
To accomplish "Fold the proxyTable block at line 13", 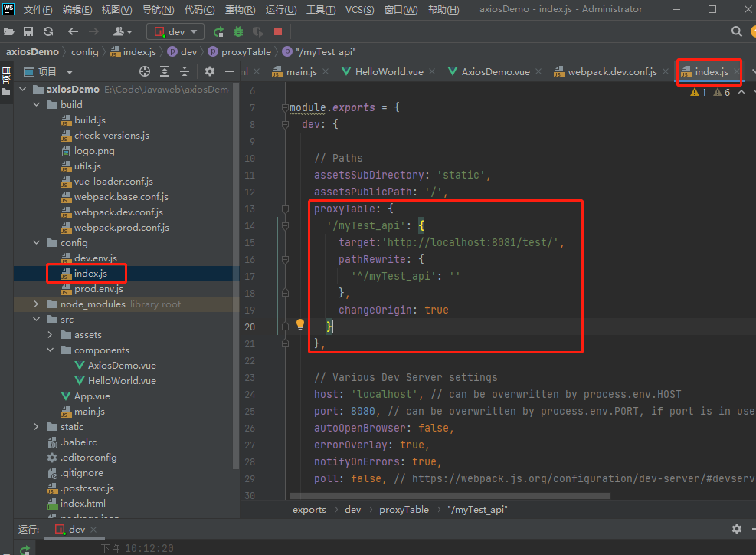I will (285, 209).
